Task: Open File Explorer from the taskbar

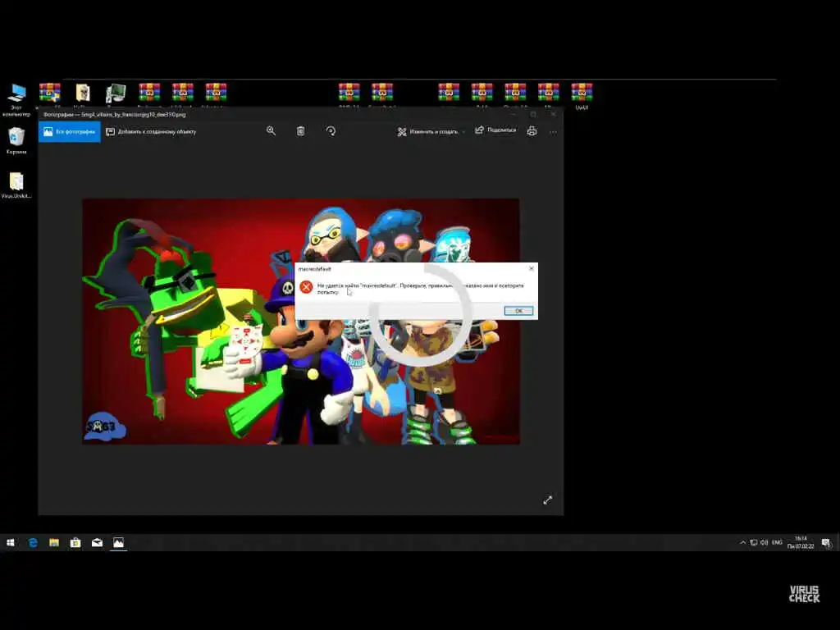Action: [54, 543]
